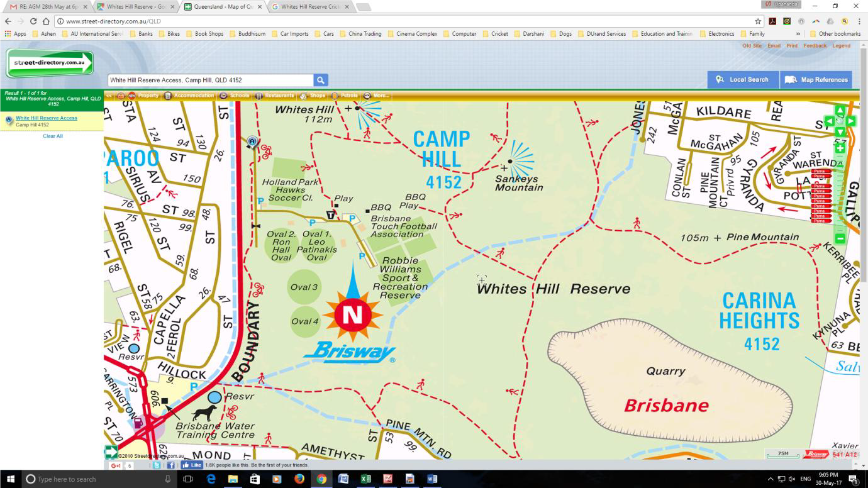This screenshot has height=488, width=868.
Task: Pan the map up with arrow
Action: tap(840, 111)
